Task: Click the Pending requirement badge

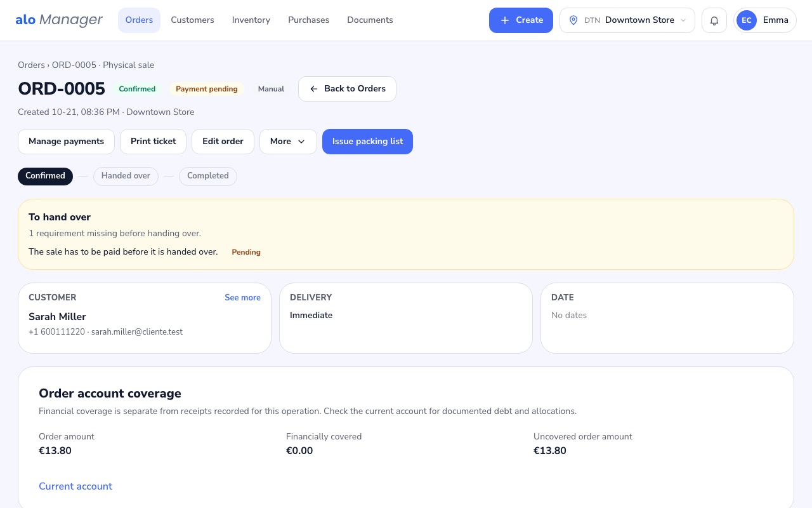Action: 246,252
